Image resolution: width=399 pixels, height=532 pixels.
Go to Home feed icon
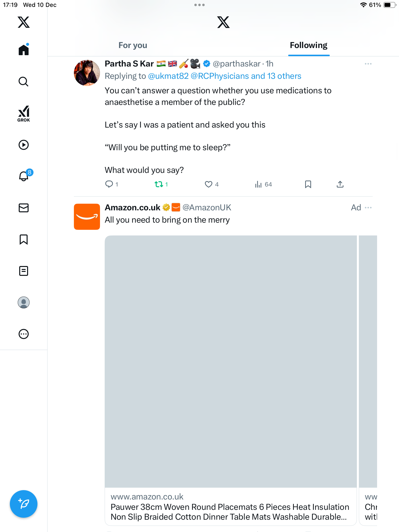point(24,50)
